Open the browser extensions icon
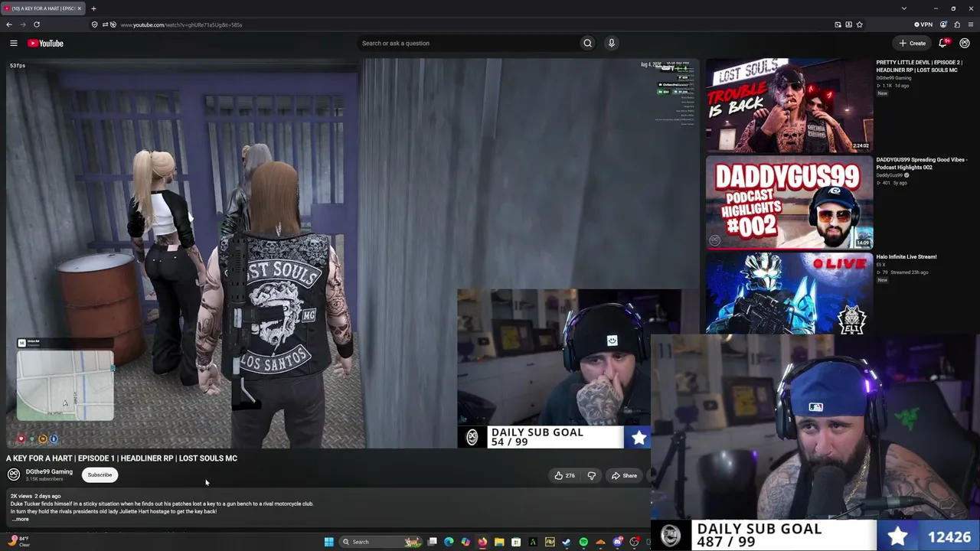The image size is (980, 551). pyautogui.click(x=957, y=24)
